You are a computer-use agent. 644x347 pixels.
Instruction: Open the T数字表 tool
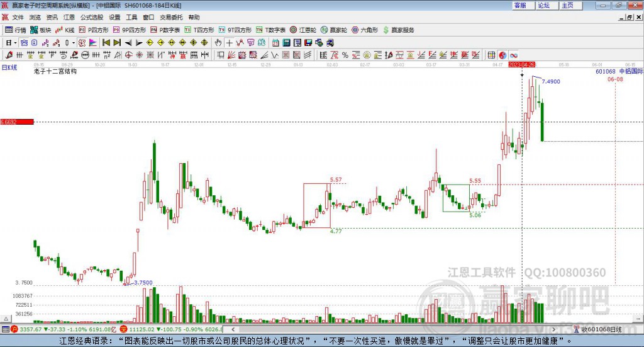point(270,30)
